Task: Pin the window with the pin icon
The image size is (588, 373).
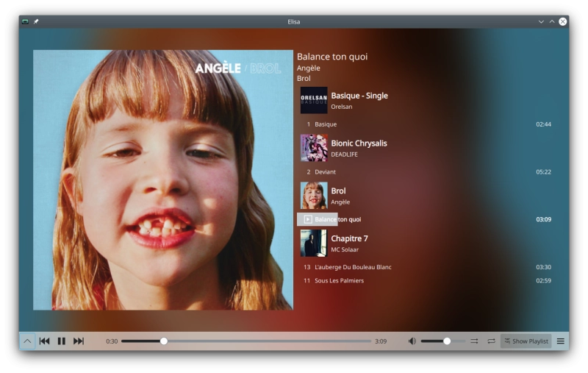Action: (36, 21)
